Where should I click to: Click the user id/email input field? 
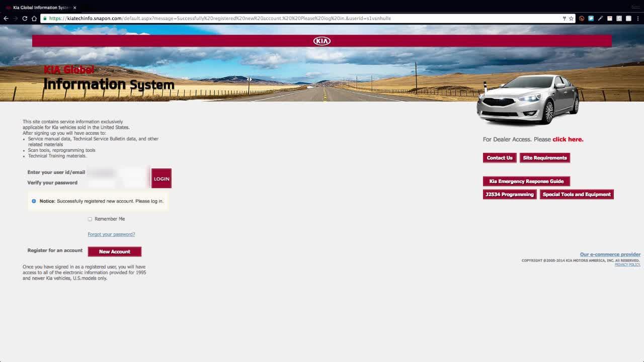pyautogui.click(x=118, y=172)
